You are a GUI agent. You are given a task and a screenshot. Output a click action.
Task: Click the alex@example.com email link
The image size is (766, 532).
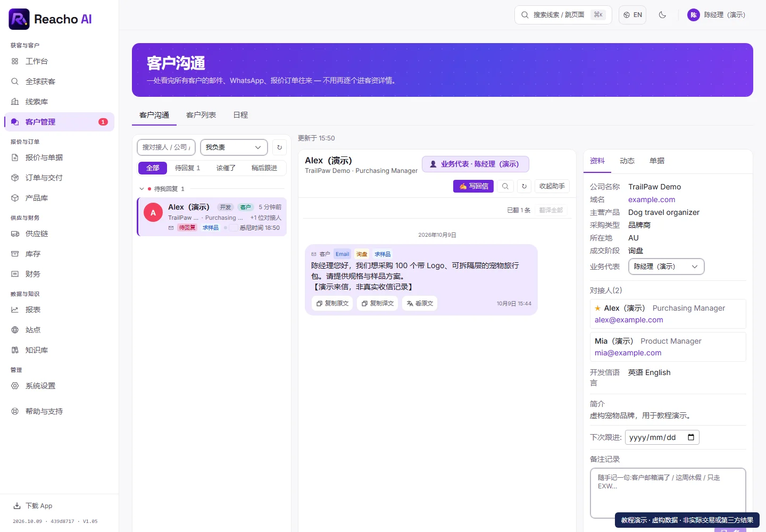coord(629,320)
